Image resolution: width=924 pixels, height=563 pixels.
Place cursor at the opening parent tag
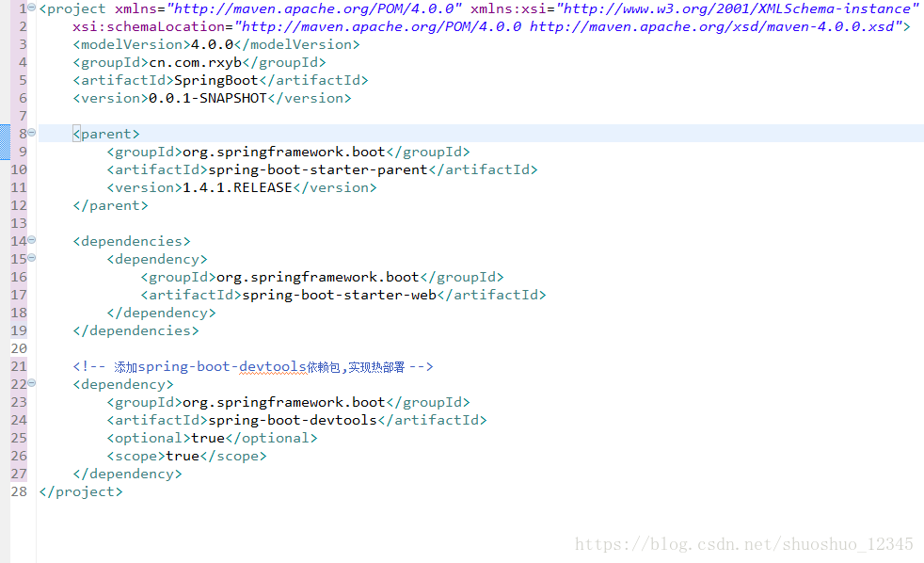click(x=106, y=135)
